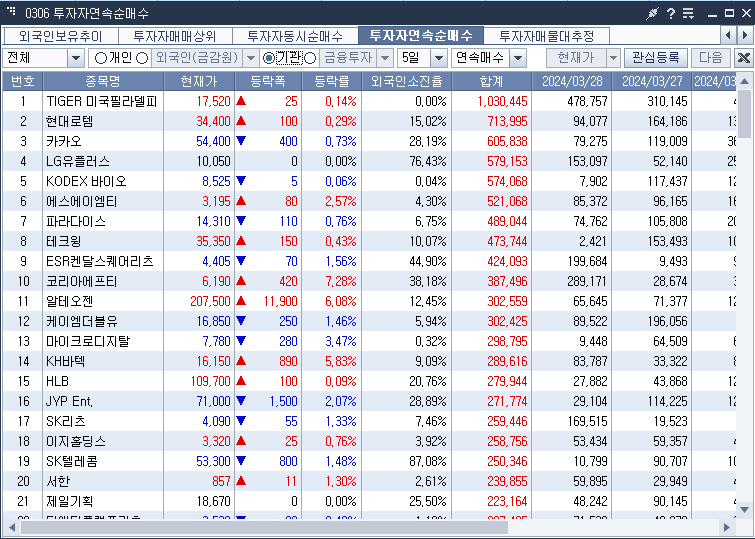
Task: Click the pin icon in title bar
Action: tap(652, 13)
